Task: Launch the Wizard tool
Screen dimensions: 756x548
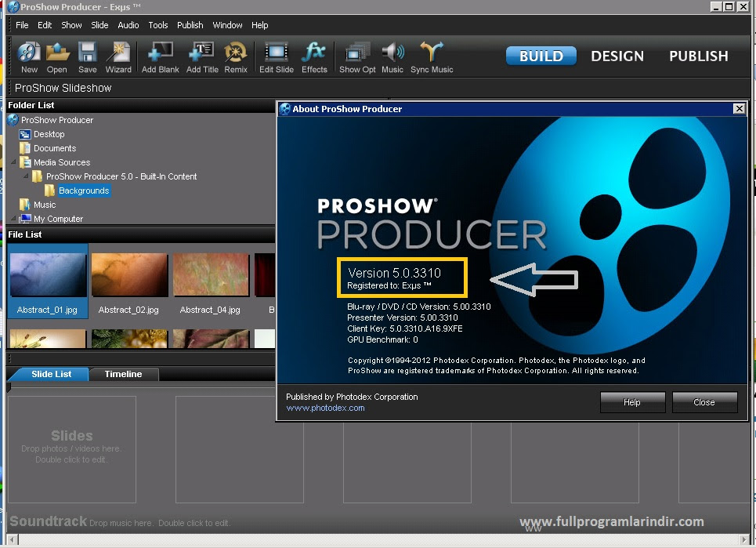Action: (x=118, y=54)
